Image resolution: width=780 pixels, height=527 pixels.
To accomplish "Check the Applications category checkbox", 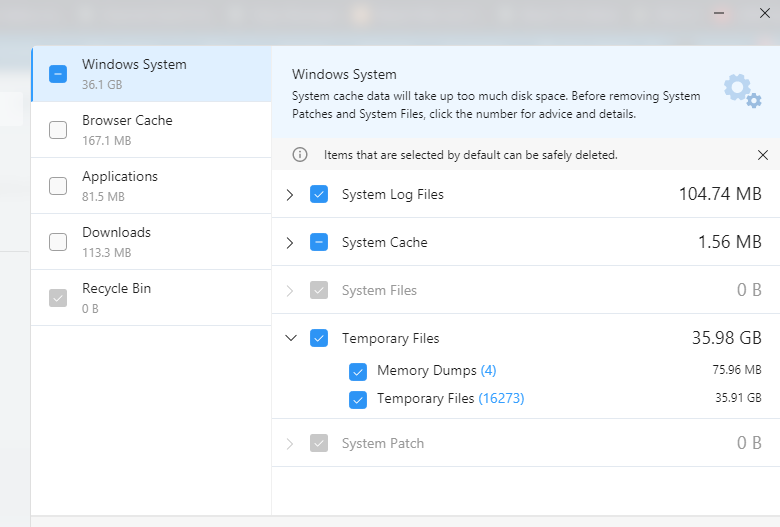I will click(58, 186).
